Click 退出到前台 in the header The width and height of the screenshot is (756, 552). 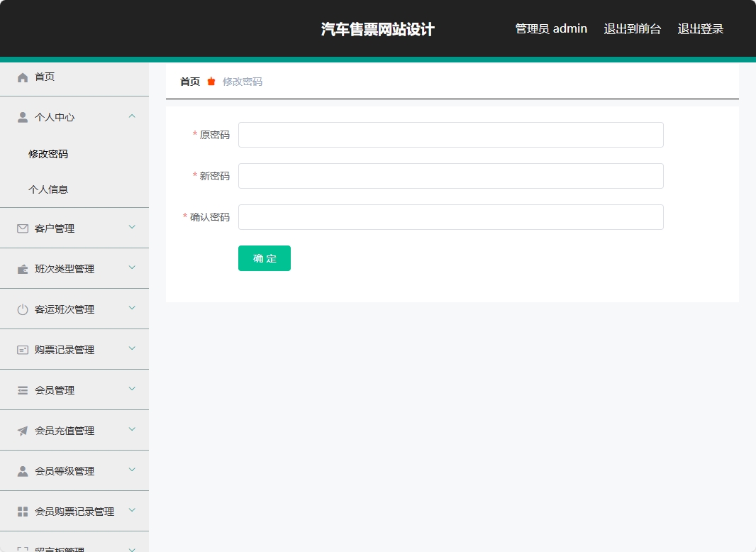click(x=633, y=29)
